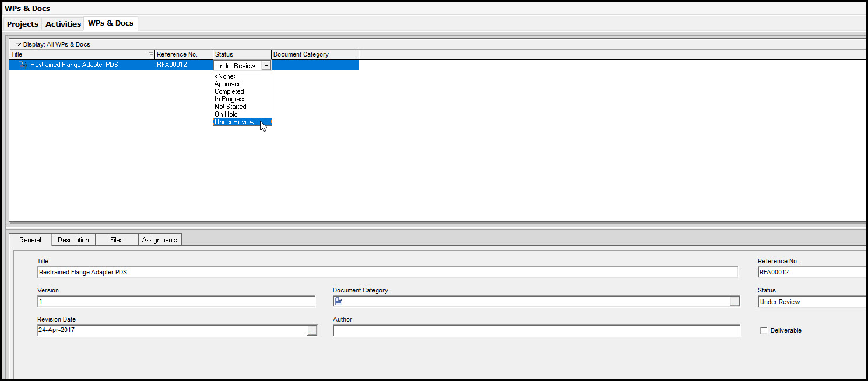Open the Description tab
The height and width of the screenshot is (381, 868).
tap(73, 239)
